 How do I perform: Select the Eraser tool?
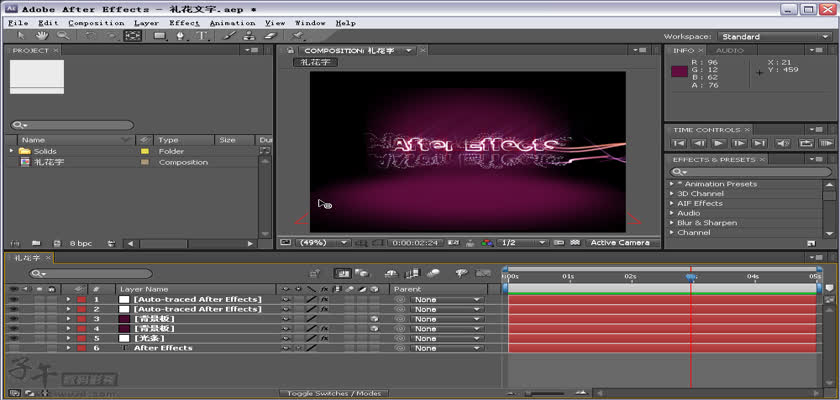pyautogui.click(x=272, y=36)
